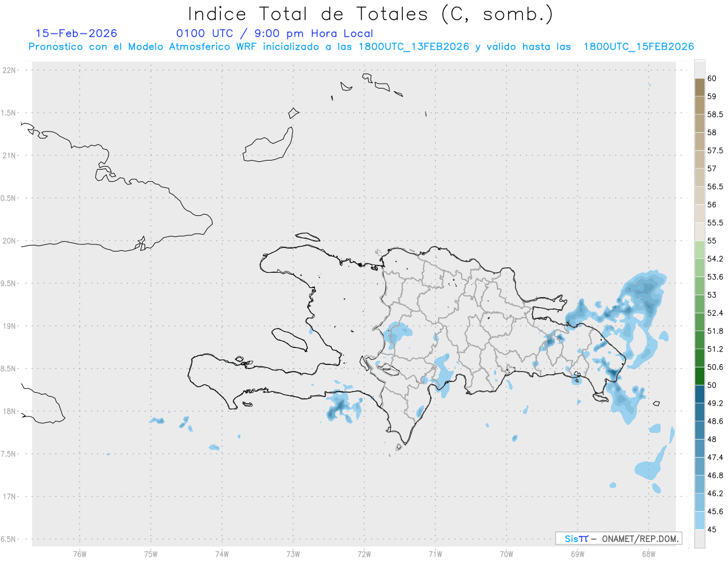Select the date label "15-Feb-2026"
The image size is (728, 562).
click(76, 33)
